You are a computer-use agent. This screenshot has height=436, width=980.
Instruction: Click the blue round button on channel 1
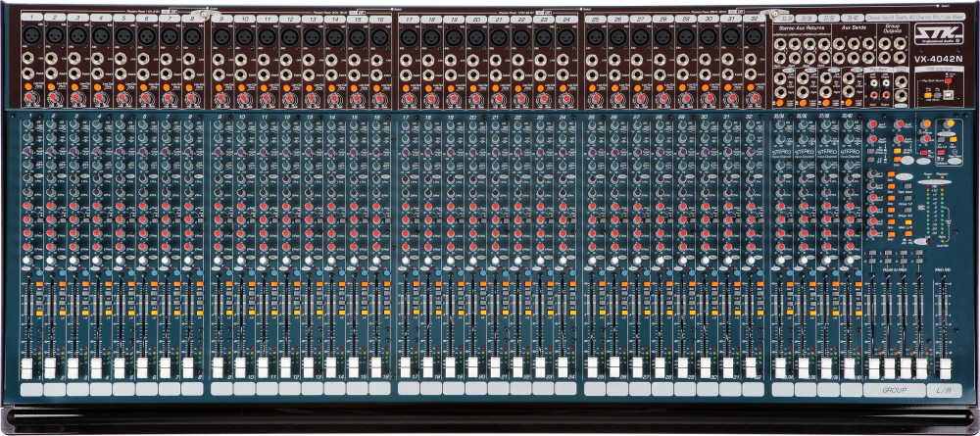[x=39, y=273]
